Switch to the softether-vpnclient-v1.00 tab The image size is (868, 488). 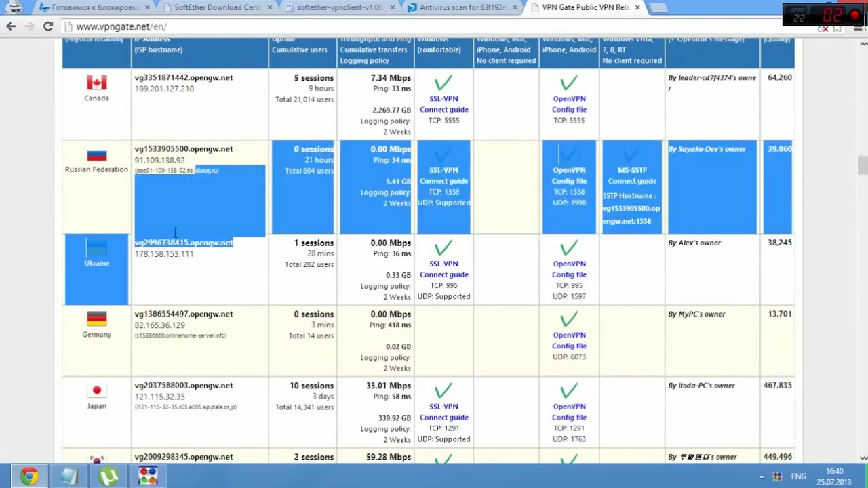click(x=340, y=7)
